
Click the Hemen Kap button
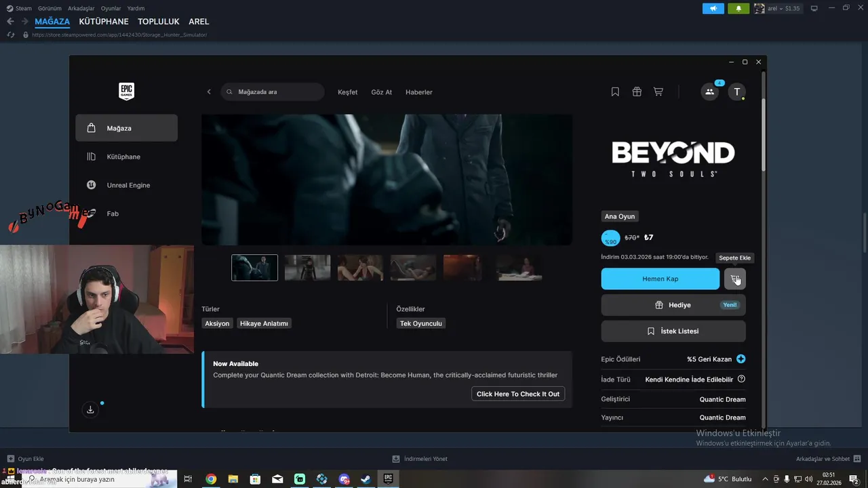pos(660,279)
